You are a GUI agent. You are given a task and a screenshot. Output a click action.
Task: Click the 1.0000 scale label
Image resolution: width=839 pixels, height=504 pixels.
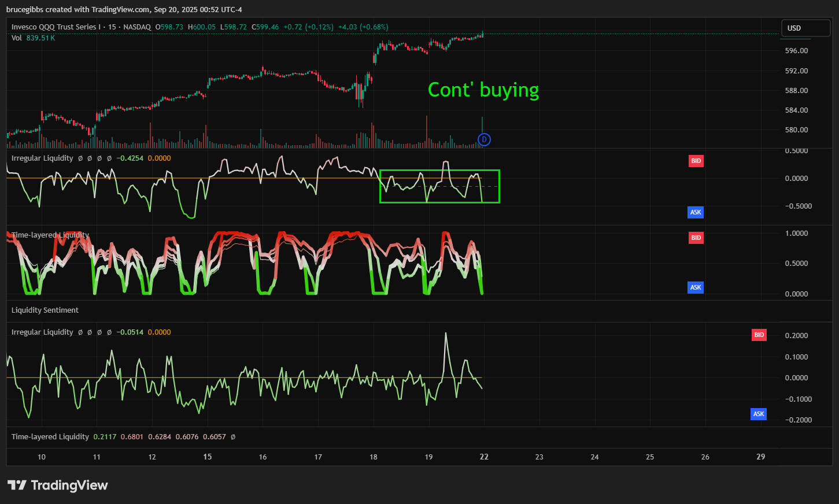pos(796,233)
